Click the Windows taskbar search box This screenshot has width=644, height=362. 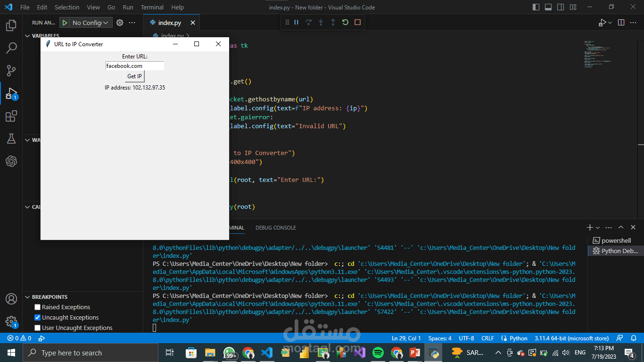click(x=91, y=353)
